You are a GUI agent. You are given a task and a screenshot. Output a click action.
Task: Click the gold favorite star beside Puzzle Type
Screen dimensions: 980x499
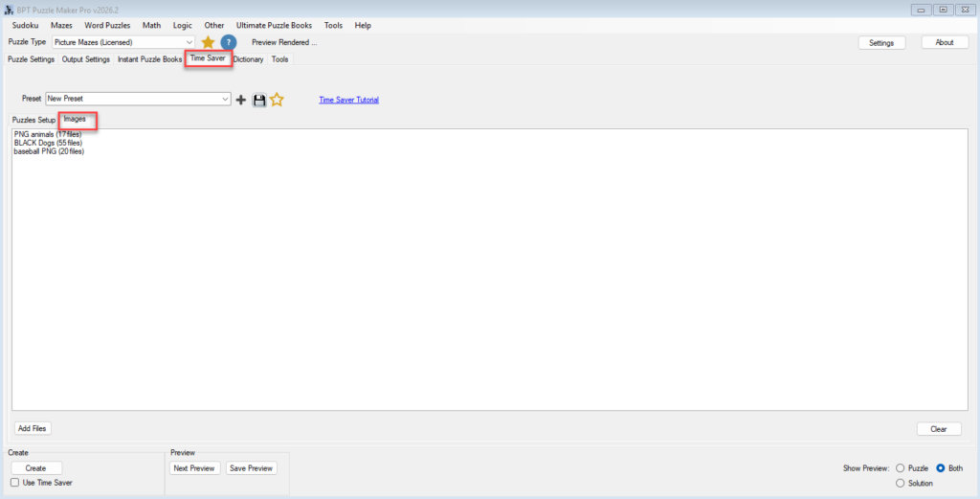point(208,42)
